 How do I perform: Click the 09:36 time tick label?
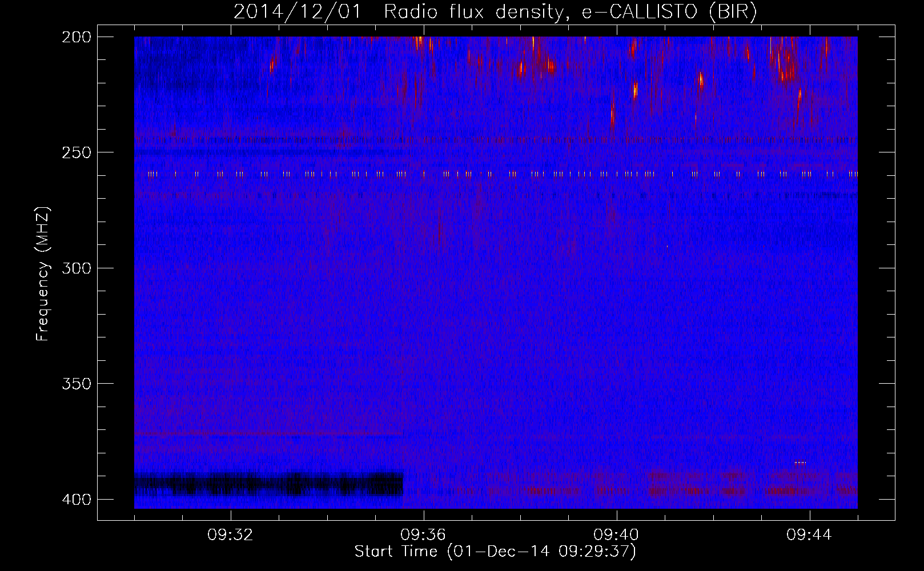[x=424, y=535]
